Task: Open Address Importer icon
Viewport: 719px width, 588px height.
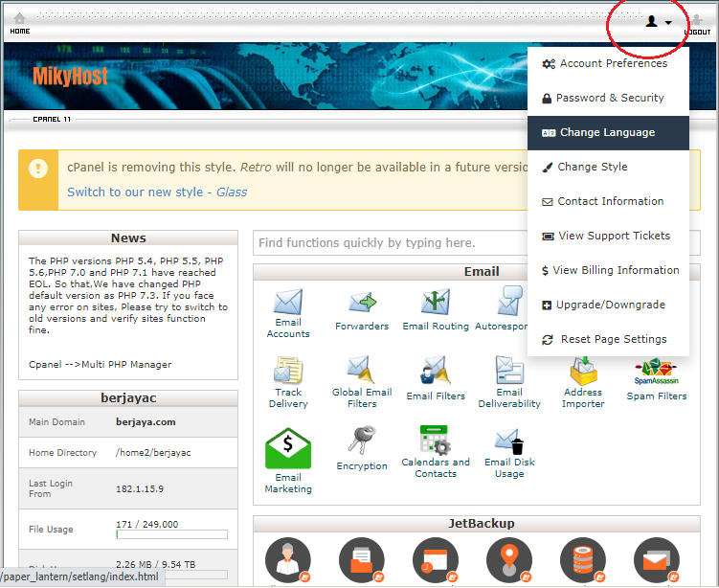Action: tap(583, 371)
